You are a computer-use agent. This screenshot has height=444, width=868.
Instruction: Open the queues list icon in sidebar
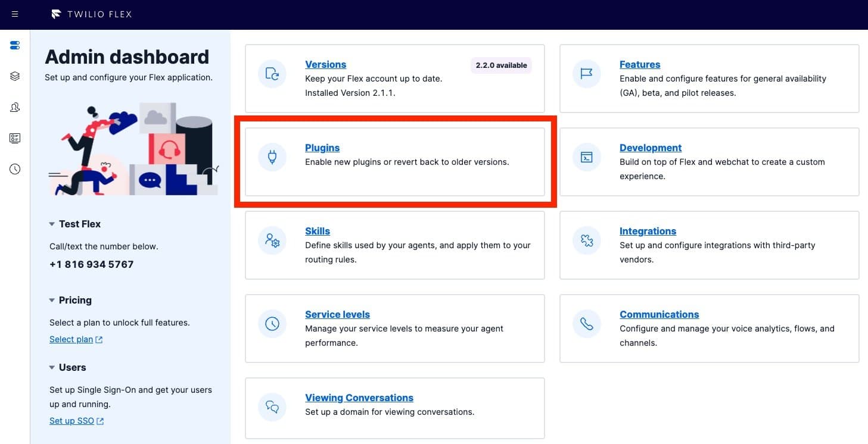14,138
